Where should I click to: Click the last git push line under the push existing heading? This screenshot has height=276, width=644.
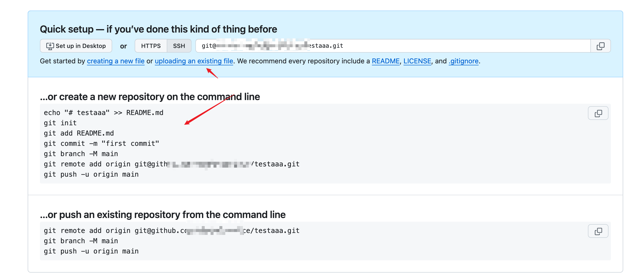click(91, 251)
